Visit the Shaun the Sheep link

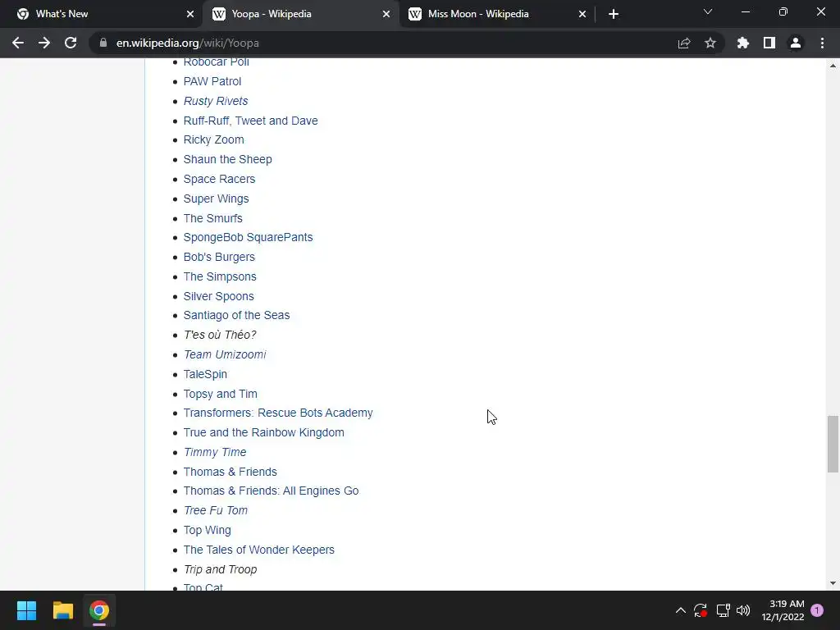pyautogui.click(x=227, y=159)
